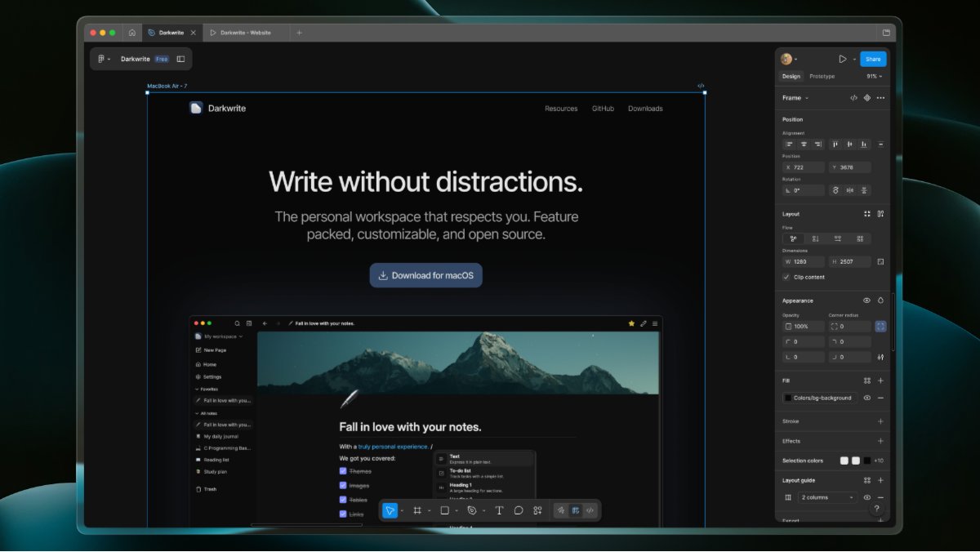
Task: Align left in Alignment section
Action: (x=790, y=145)
